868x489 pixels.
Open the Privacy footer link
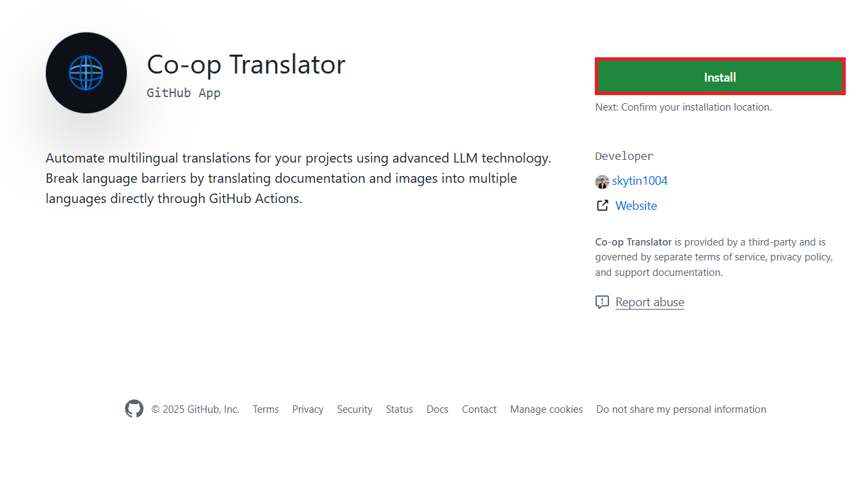tap(308, 409)
